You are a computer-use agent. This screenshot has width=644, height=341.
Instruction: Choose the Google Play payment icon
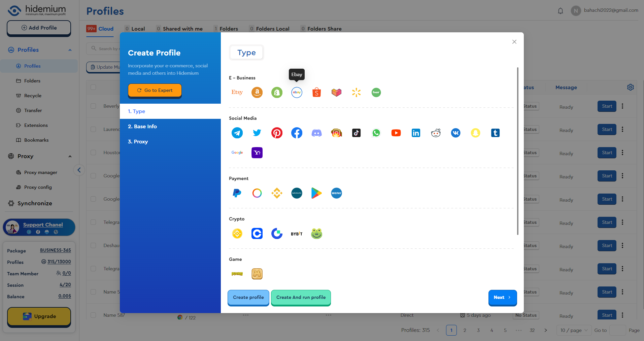(316, 193)
